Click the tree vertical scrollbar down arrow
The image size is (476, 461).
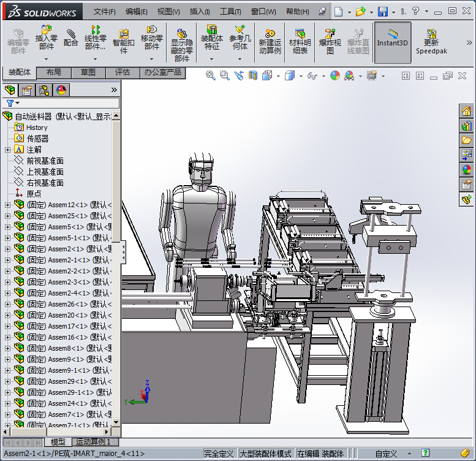(x=116, y=422)
